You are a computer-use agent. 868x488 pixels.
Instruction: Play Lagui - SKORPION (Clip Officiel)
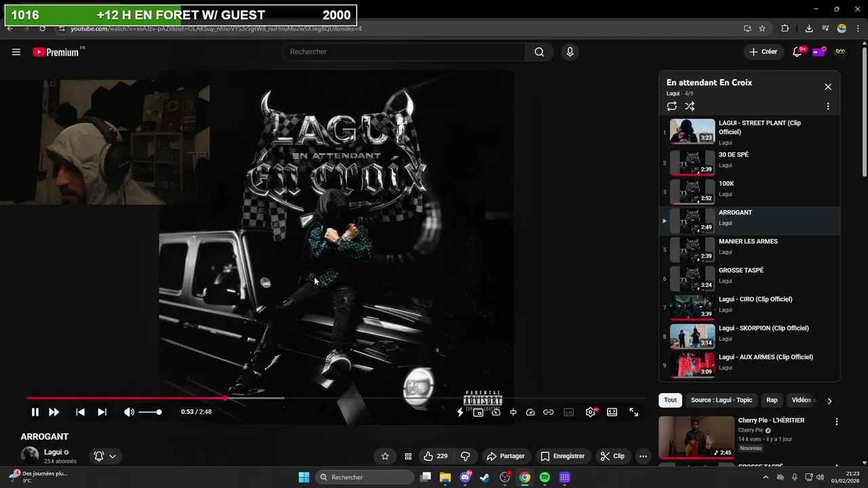point(749,336)
